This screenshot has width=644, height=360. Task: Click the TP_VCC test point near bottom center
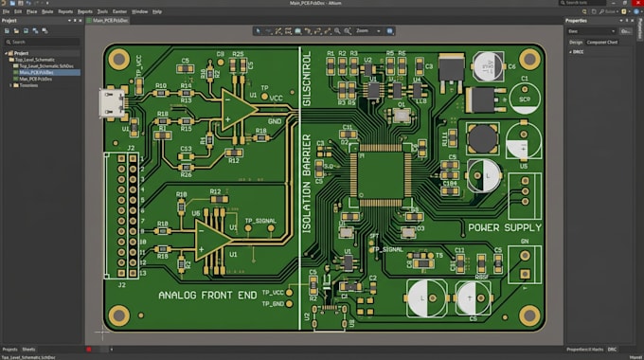[289, 293]
